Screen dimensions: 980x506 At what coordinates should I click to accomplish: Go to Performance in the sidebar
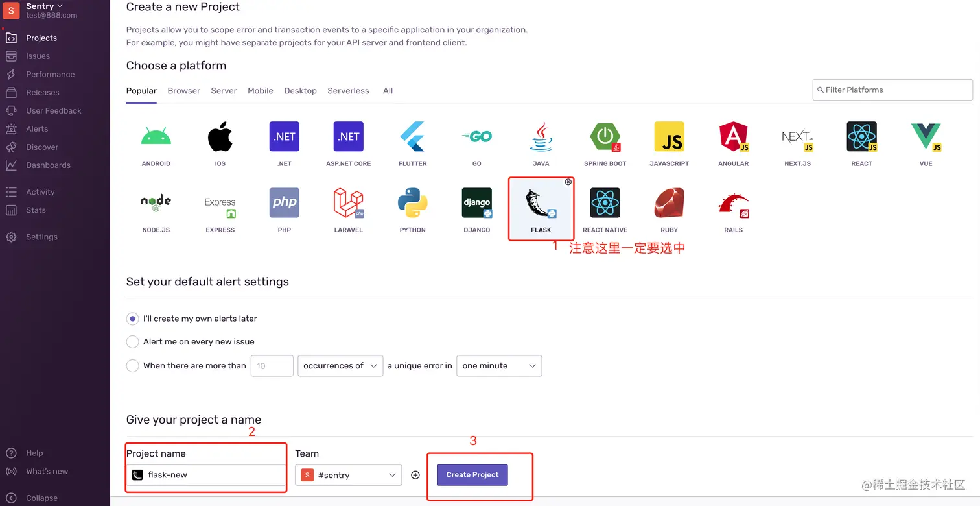(x=50, y=74)
